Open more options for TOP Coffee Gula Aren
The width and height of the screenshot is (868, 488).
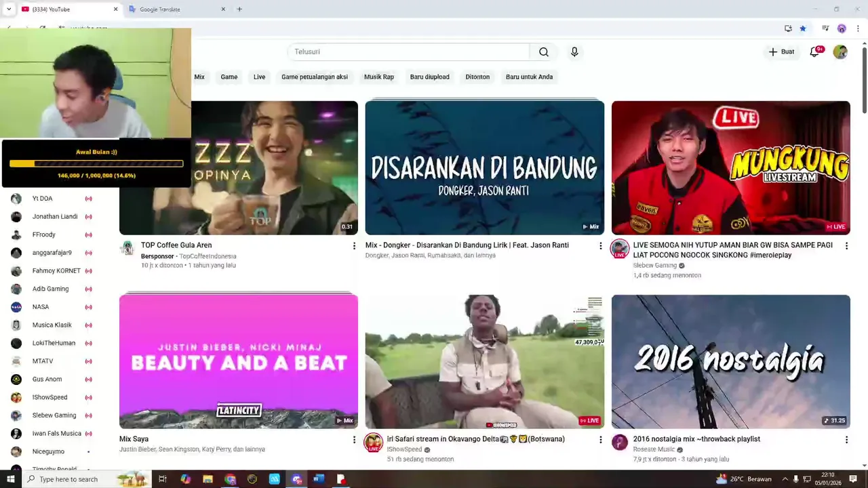tap(354, 246)
